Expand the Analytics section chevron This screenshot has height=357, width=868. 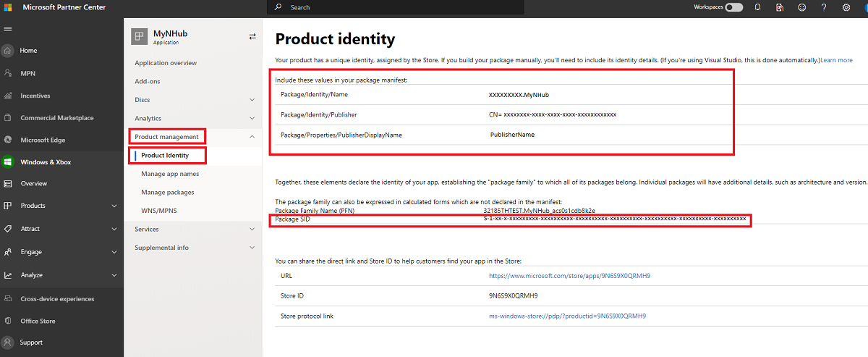click(x=252, y=118)
